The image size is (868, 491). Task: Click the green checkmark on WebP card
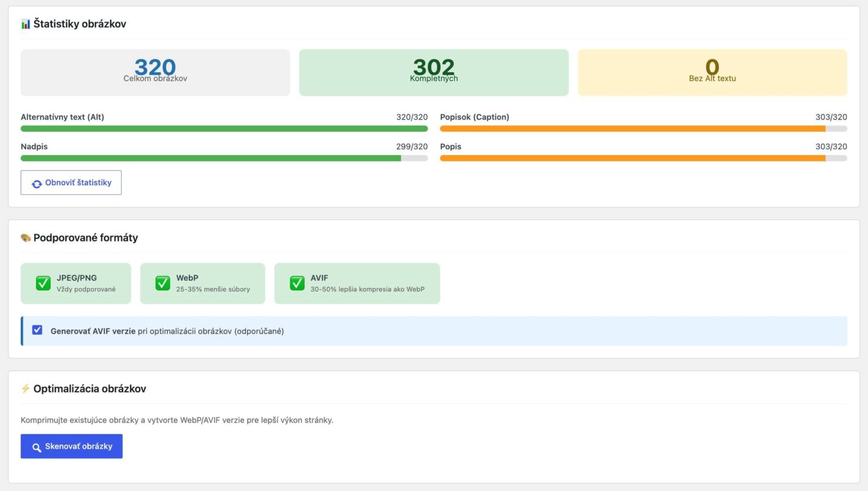coord(163,283)
